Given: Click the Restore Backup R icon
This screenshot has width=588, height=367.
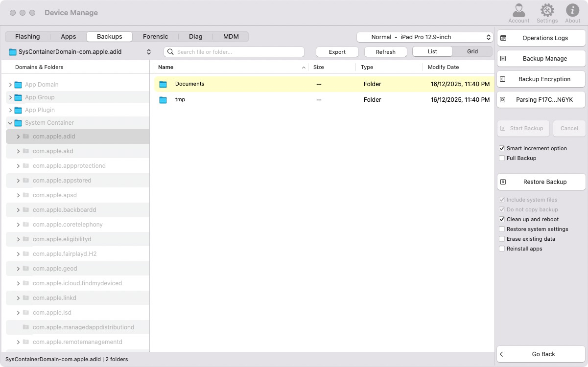Looking at the screenshot, I should (503, 182).
